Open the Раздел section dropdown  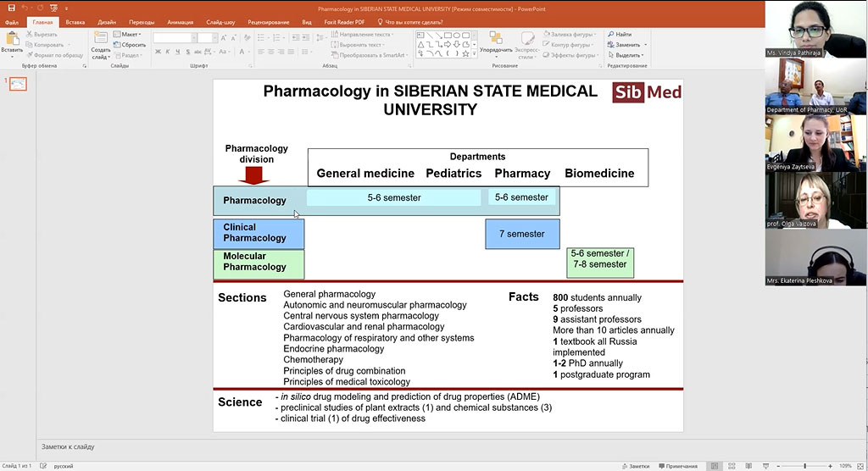(129, 55)
